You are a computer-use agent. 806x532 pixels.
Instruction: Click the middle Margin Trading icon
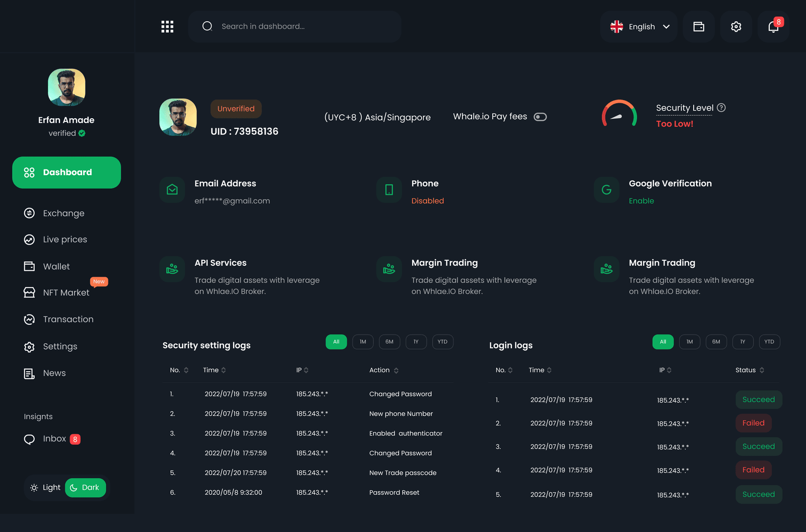tap(389, 269)
